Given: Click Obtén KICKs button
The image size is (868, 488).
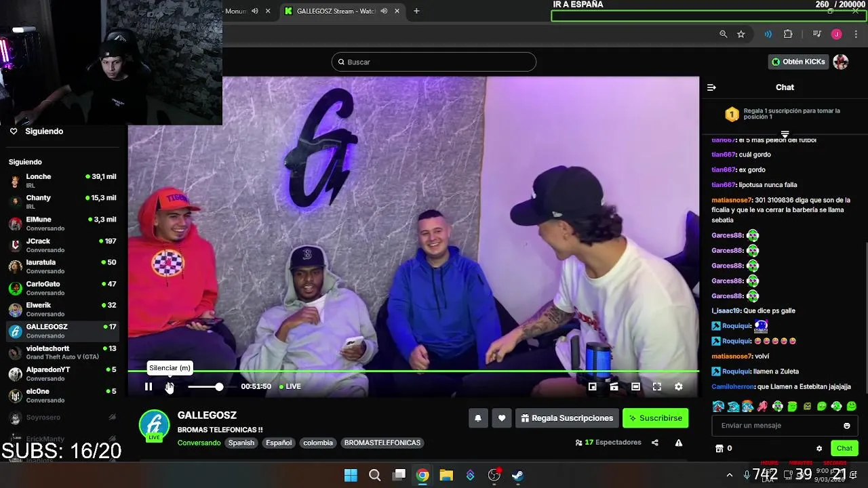Looking at the screenshot, I should [798, 62].
